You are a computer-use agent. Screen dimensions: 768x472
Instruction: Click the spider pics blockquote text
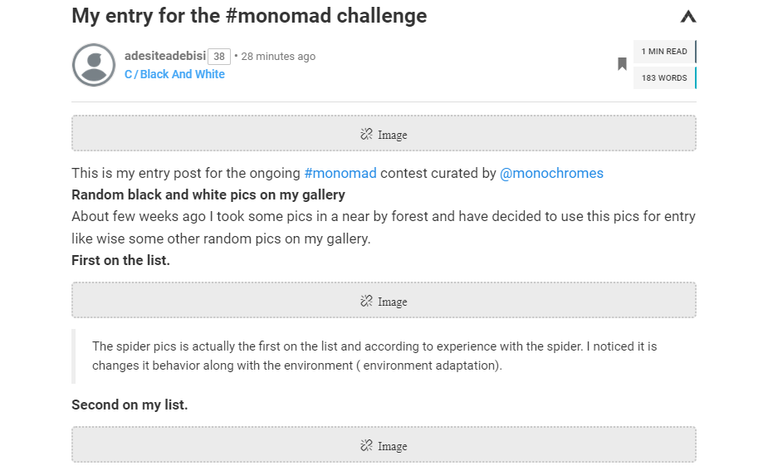[x=374, y=356]
